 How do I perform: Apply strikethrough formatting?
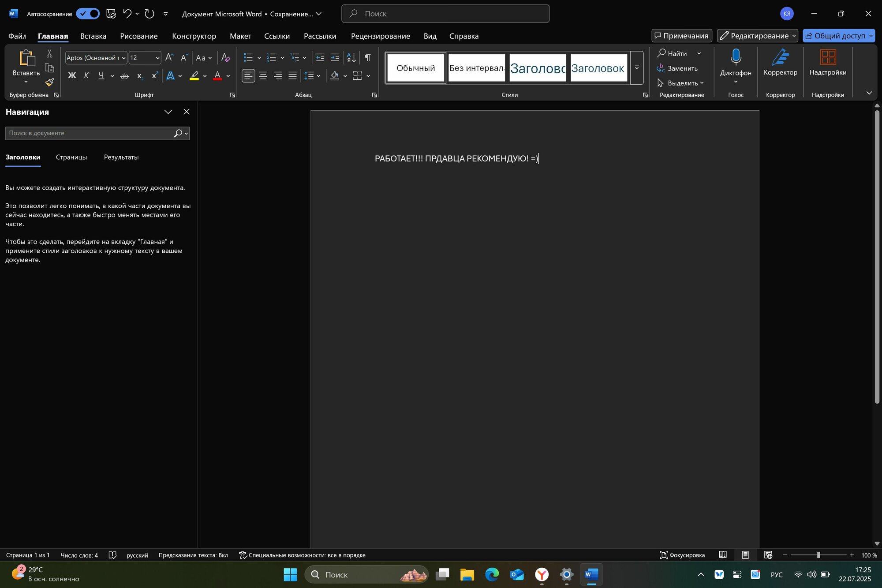(x=125, y=76)
